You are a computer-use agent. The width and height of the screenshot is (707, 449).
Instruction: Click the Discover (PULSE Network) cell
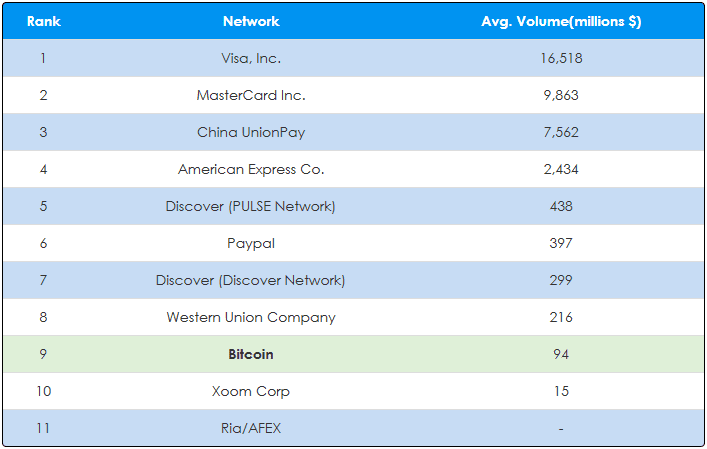click(x=251, y=206)
